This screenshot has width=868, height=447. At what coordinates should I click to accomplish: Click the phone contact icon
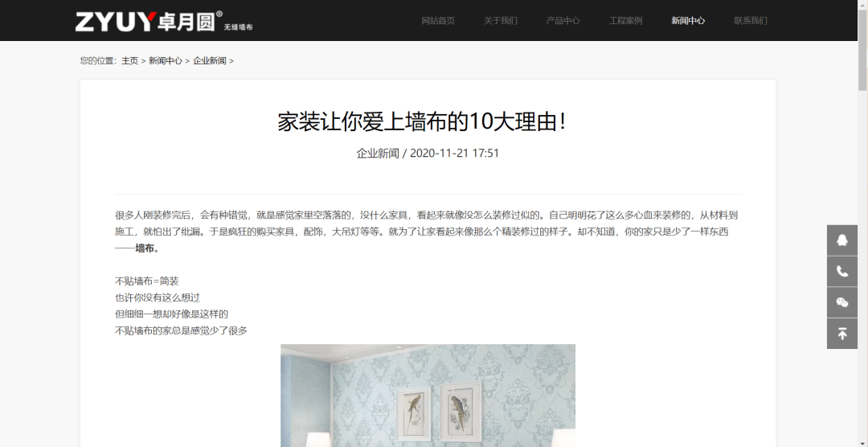click(x=842, y=271)
